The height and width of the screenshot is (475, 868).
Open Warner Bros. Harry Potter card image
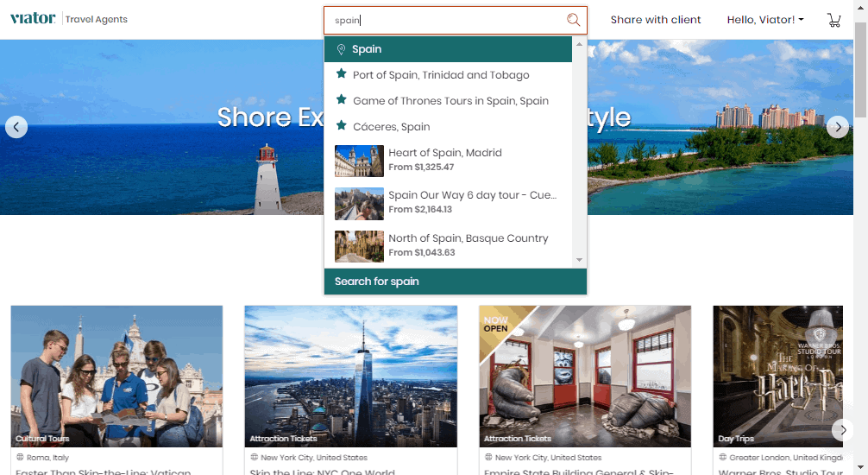point(777,377)
